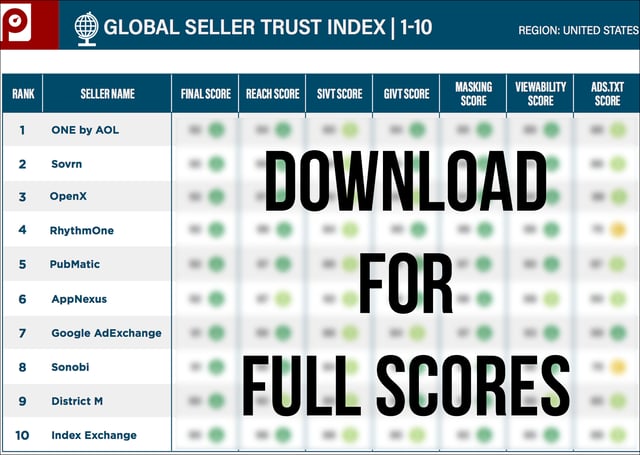Click the REACH SCORE column header
The height and width of the screenshot is (455, 640).
(x=273, y=94)
